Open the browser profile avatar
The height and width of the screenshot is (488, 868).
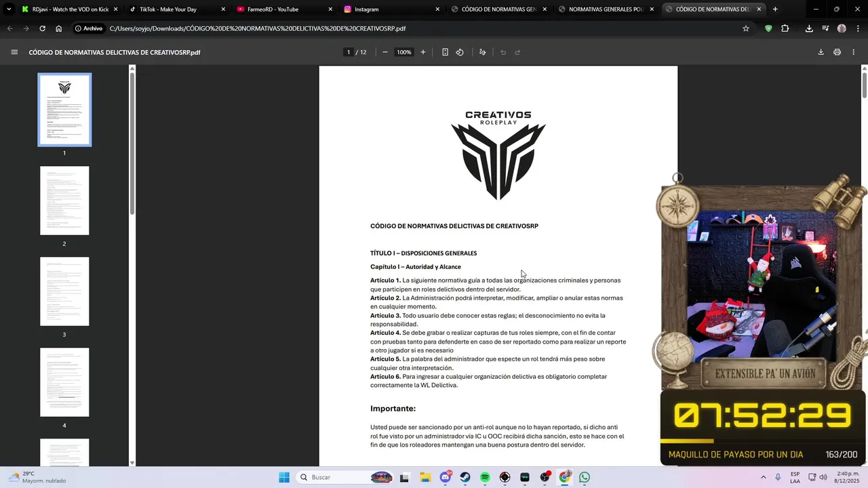point(842,28)
